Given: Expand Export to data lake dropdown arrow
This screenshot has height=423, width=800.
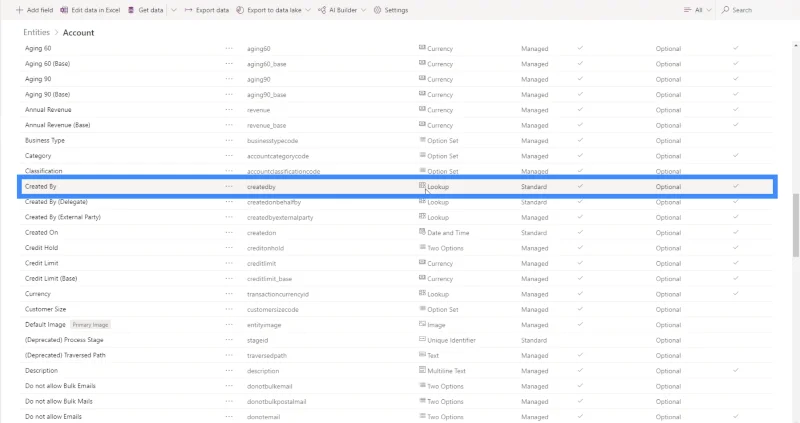Looking at the screenshot, I should tap(308, 10).
